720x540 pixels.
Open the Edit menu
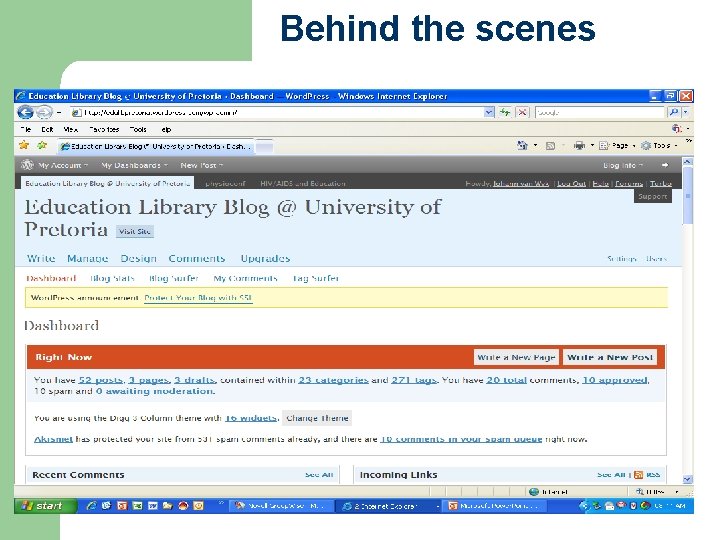click(x=47, y=129)
